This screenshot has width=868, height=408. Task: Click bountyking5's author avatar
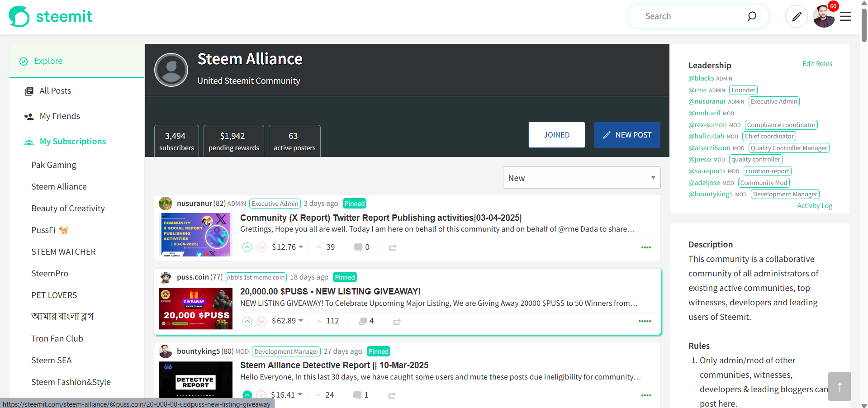point(166,351)
